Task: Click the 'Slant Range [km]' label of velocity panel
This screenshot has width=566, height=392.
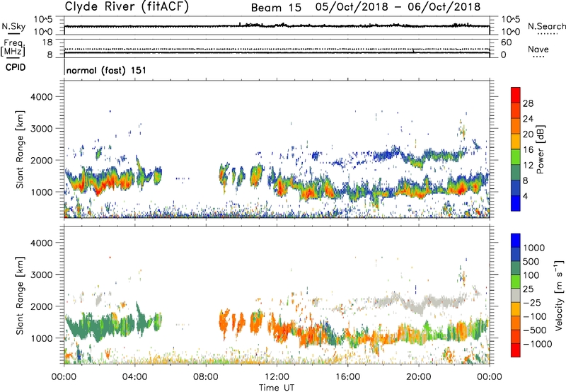Action: click(20, 295)
